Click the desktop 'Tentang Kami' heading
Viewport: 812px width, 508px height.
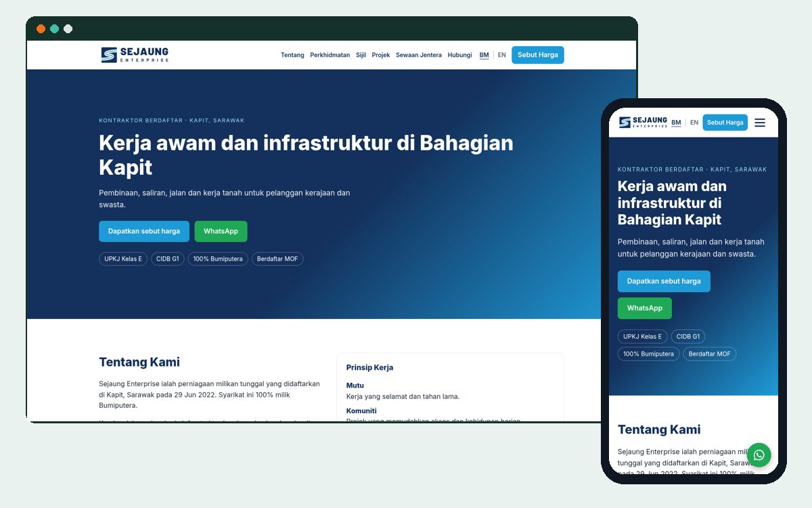pos(139,362)
